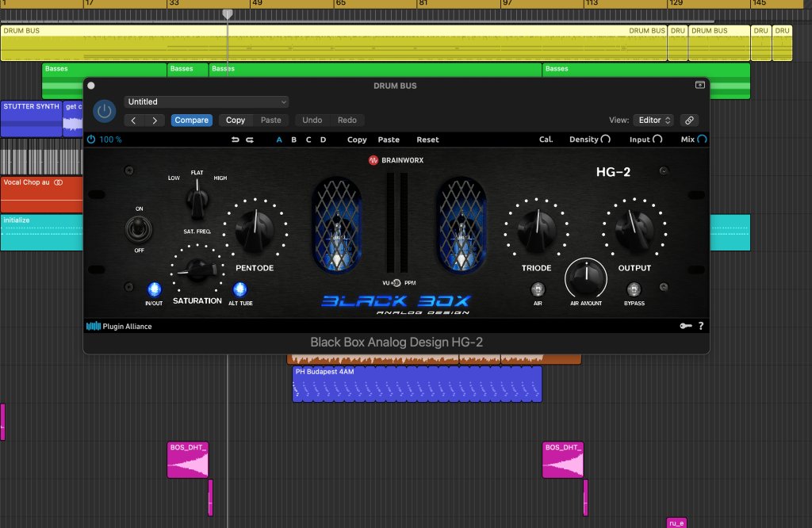
Task: Toggle the plugin power bypass button
Action: click(104, 111)
